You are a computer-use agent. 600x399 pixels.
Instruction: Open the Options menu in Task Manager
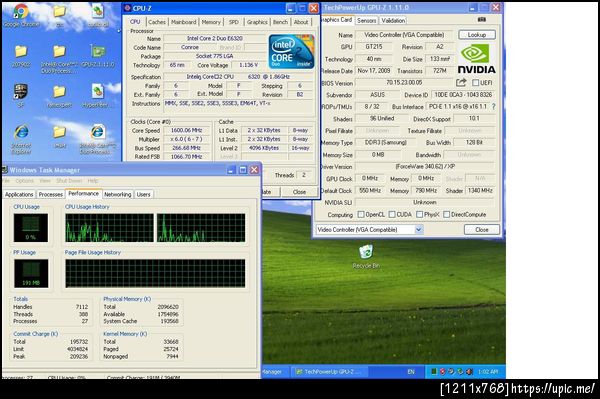24,181
